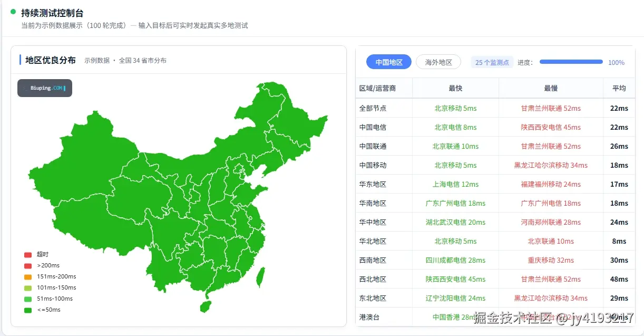
Task: Click 甘肃兰州联通 52ms in 全部节点 row
Action: coord(551,108)
